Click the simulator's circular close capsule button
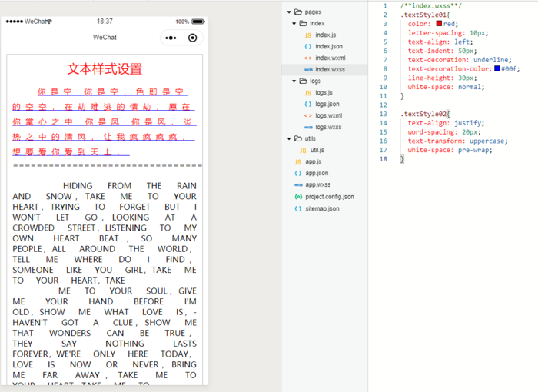 pos(193,38)
